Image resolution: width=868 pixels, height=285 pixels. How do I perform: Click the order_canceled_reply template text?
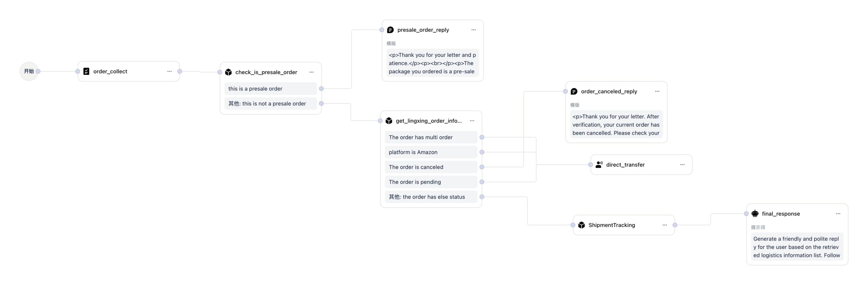point(616,125)
